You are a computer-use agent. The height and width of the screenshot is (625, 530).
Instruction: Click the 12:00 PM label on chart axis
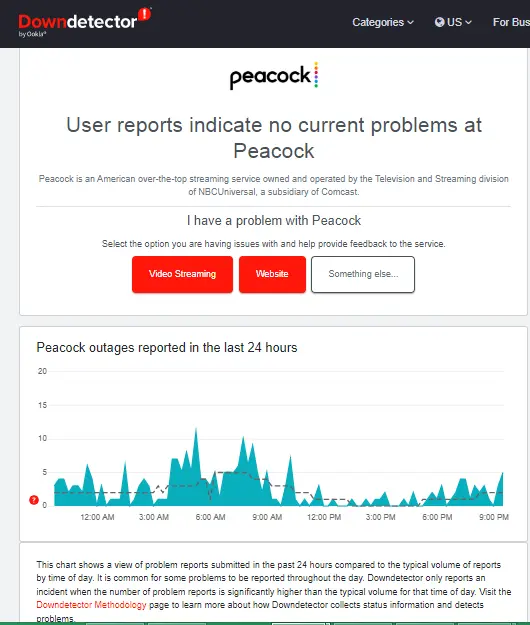click(x=324, y=517)
